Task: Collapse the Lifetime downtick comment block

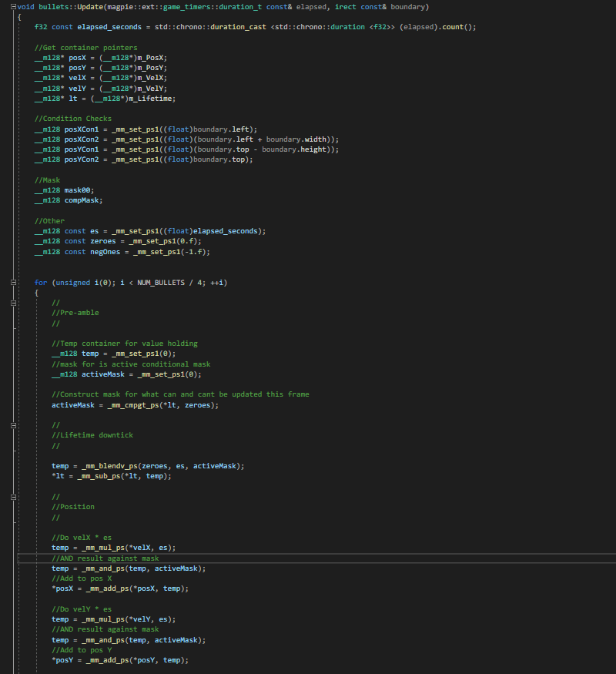Action: [14, 425]
